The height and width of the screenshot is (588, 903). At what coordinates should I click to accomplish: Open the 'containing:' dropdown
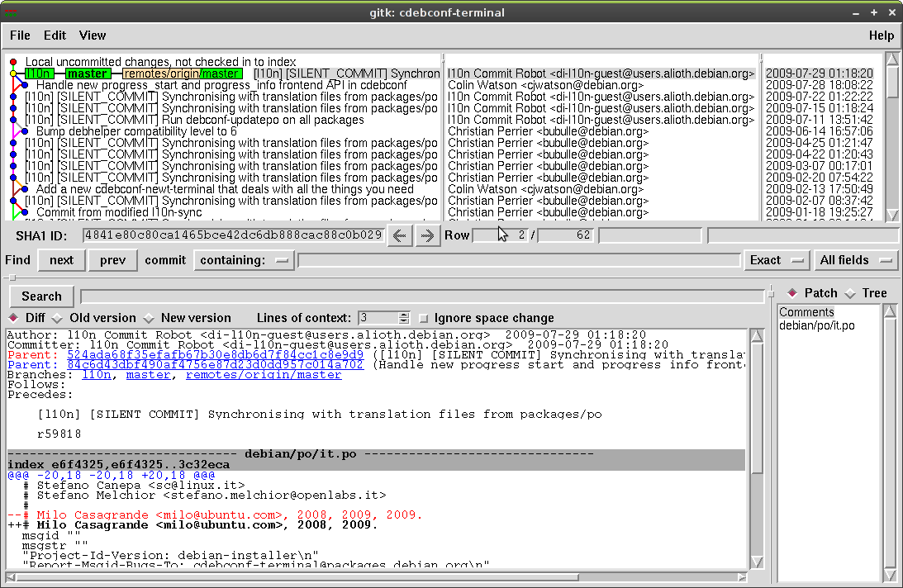coord(244,260)
